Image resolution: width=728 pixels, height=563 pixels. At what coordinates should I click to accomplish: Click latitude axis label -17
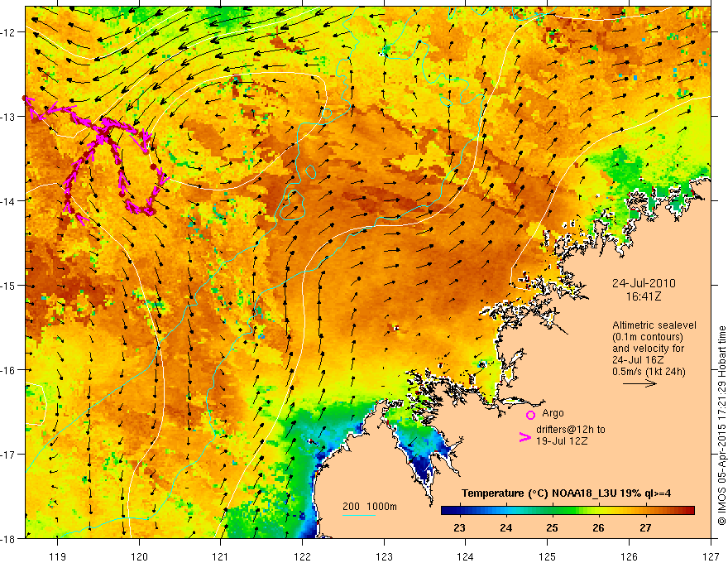(x=8, y=455)
